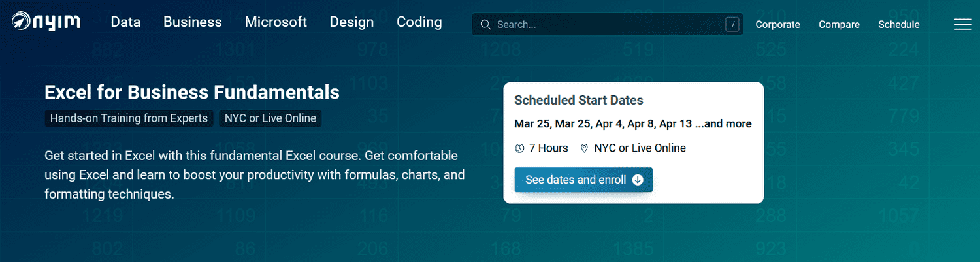Click the Hands-on Training from Experts tag
The height and width of the screenshot is (262, 980).
[129, 118]
